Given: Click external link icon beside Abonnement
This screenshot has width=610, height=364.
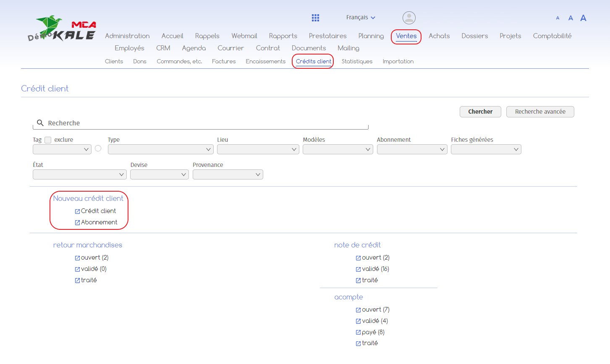Looking at the screenshot, I should pos(77,223).
